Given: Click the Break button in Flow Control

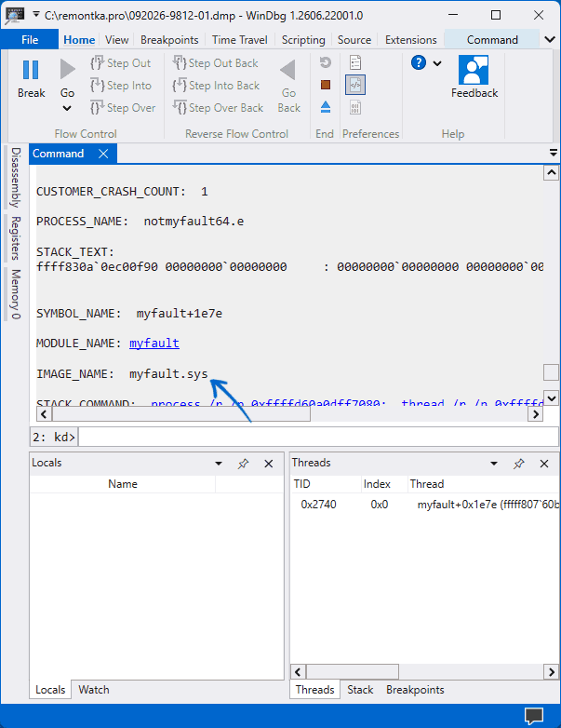Looking at the screenshot, I should click(x=31, y=77).
